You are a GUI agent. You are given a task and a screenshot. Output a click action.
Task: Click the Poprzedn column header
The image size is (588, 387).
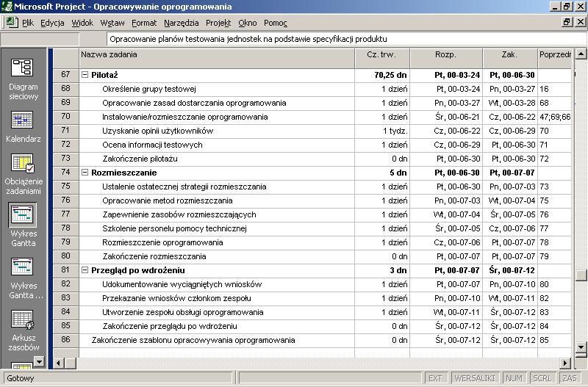555,58
